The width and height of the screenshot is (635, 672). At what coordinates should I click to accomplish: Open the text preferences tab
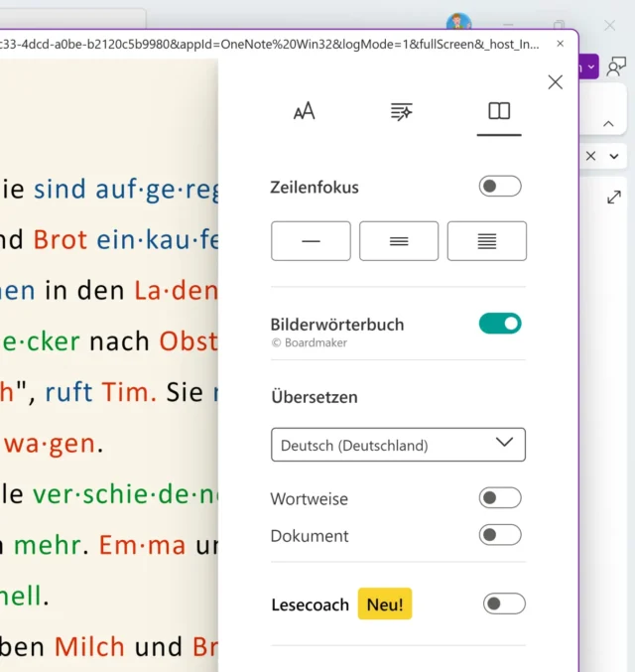[x=304, y=111]
